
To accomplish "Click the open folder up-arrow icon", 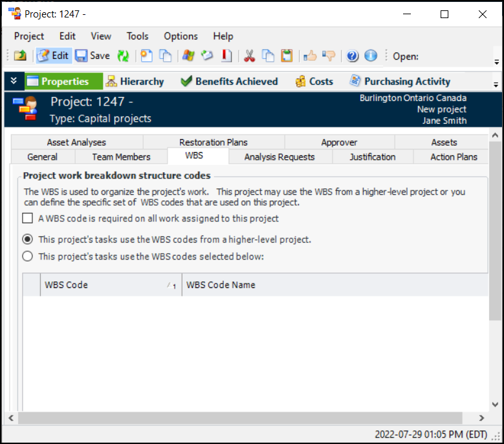I will (x=20, y=56).
